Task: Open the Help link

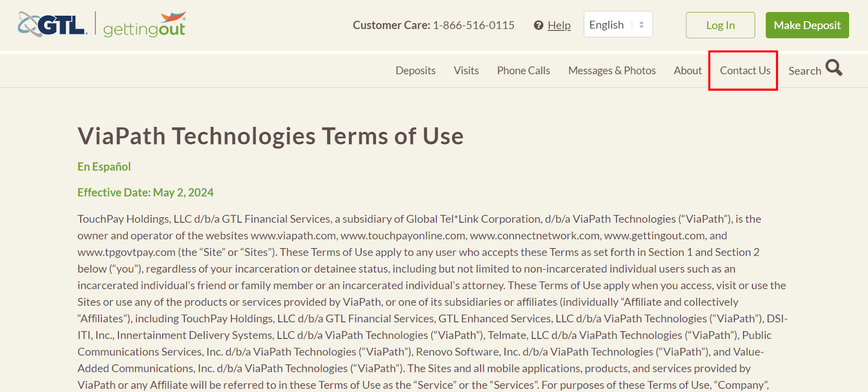Action: tap(559, 25)
